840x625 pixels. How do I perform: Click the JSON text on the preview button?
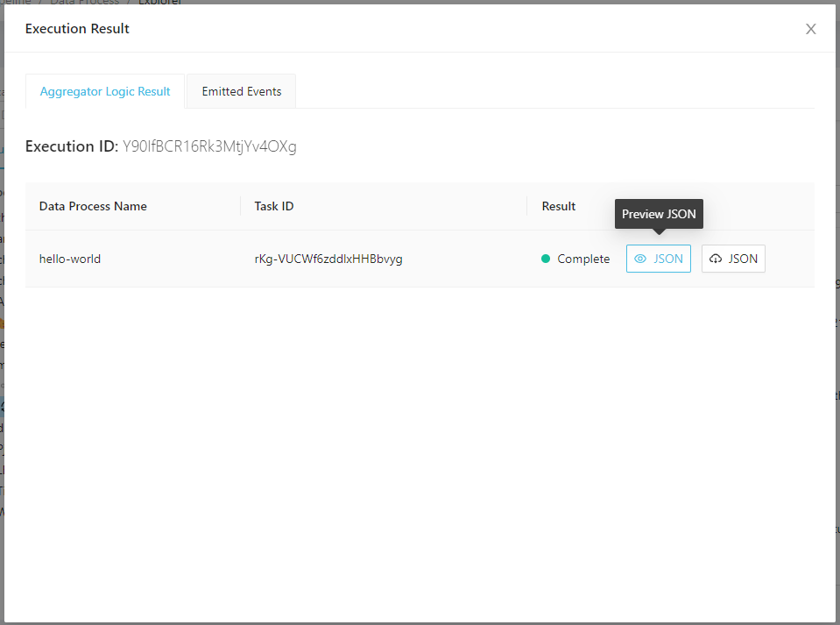(668, 259)
